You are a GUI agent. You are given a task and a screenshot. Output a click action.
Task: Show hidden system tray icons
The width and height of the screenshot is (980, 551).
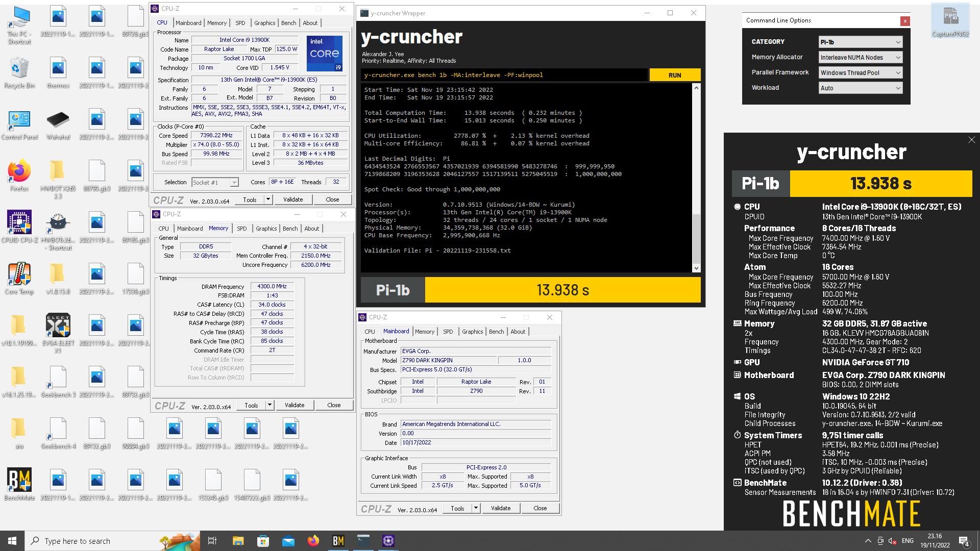click(868, 541)
